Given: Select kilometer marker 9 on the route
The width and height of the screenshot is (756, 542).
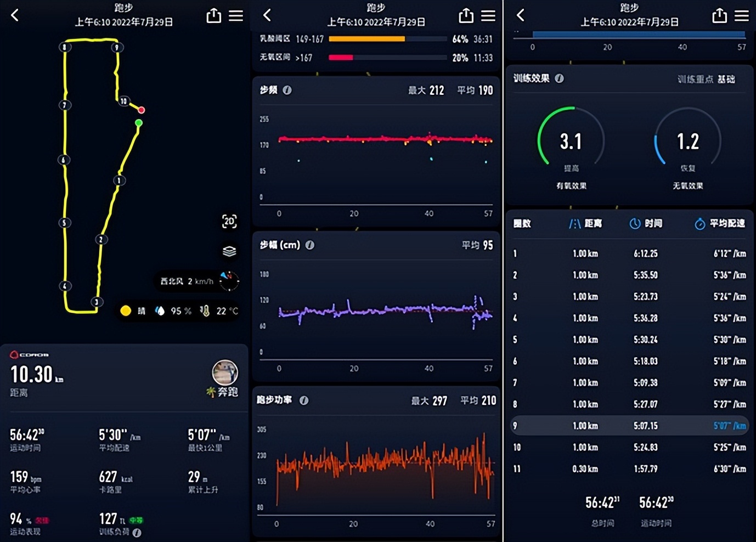Looking at the screenshot, I should pos(117,47).
